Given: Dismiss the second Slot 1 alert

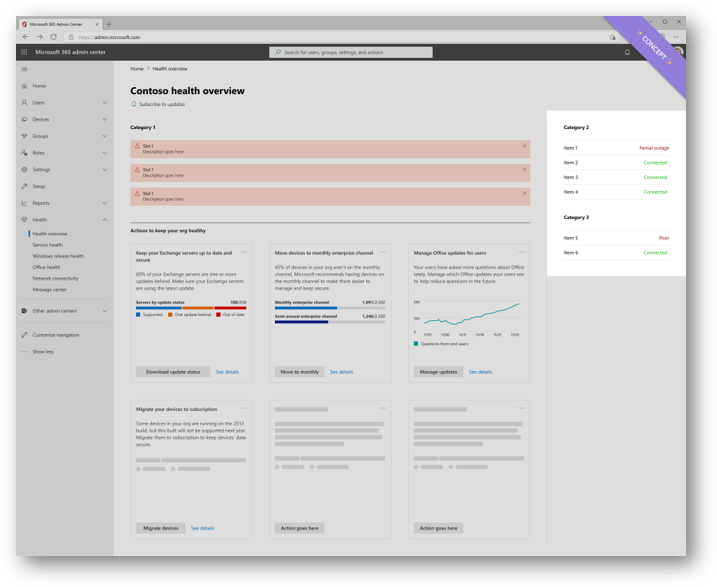Looking at the screenshot, I should tap(524, 170).
